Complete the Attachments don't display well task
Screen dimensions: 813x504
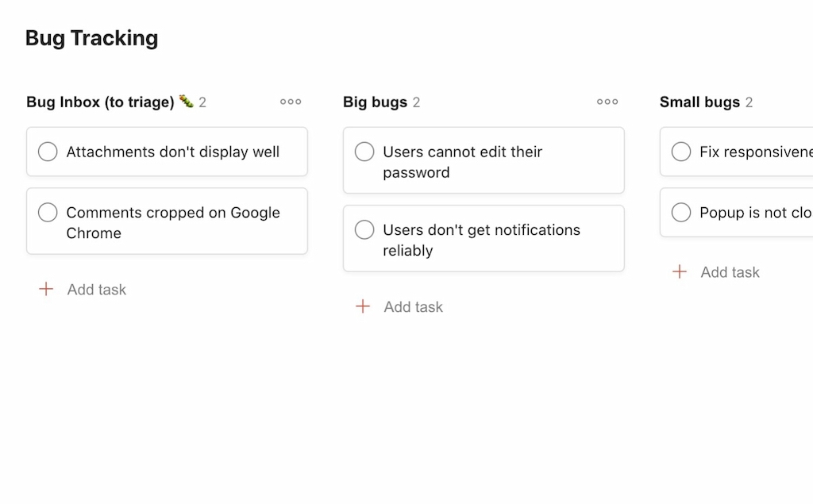click(48, 152)
